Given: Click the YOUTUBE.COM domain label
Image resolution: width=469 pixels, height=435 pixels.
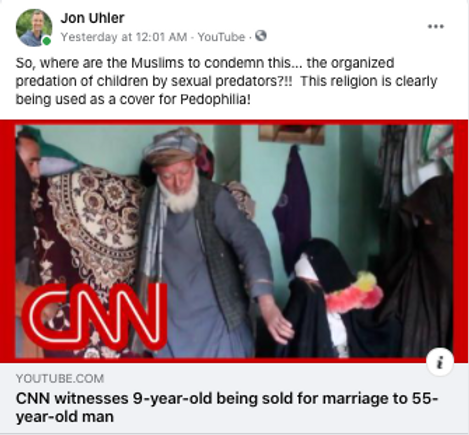Looking at the screenshot, I should tap(60, 379).
